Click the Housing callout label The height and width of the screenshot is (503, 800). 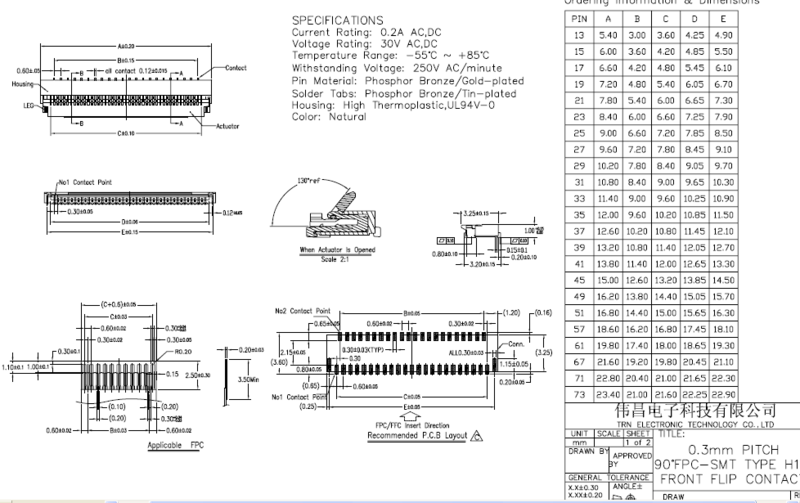coord(22,84)
